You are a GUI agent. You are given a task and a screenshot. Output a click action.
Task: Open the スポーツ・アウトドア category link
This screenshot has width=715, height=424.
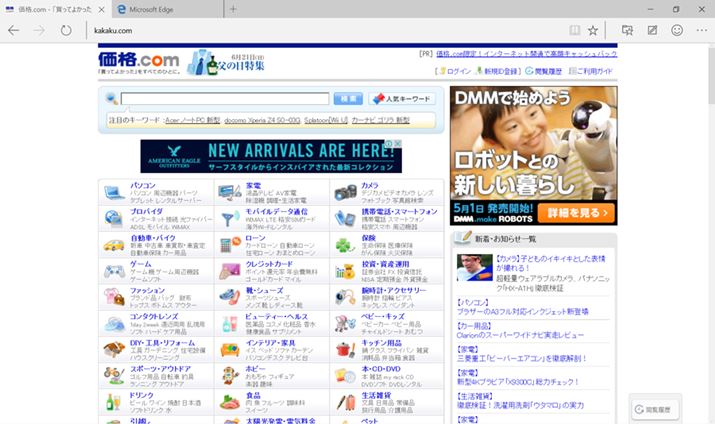click(x=160, y=369)
